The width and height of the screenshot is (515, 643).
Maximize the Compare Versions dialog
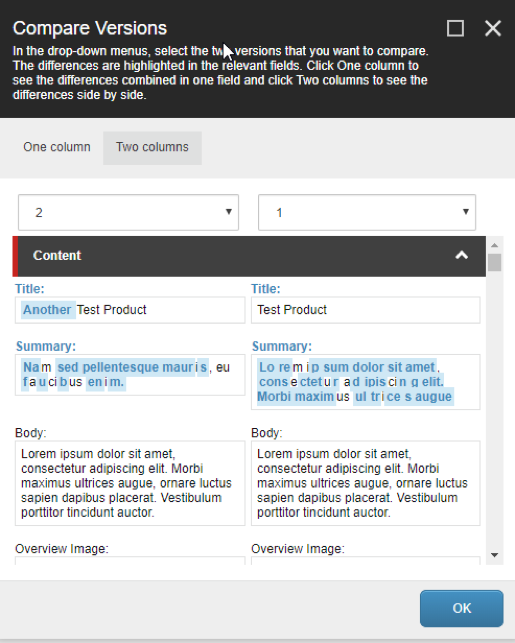click(455, 29)
